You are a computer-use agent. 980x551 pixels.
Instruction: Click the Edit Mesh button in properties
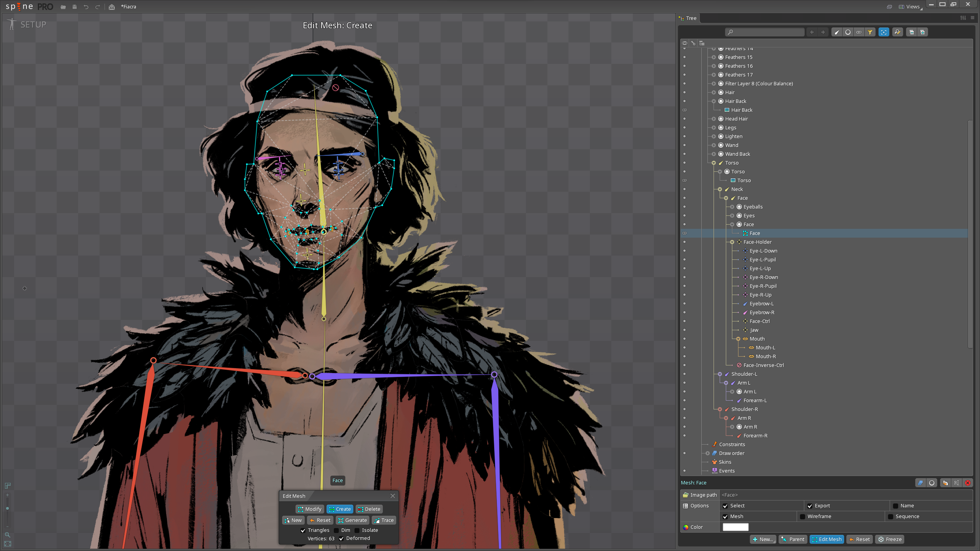point(827,540)
